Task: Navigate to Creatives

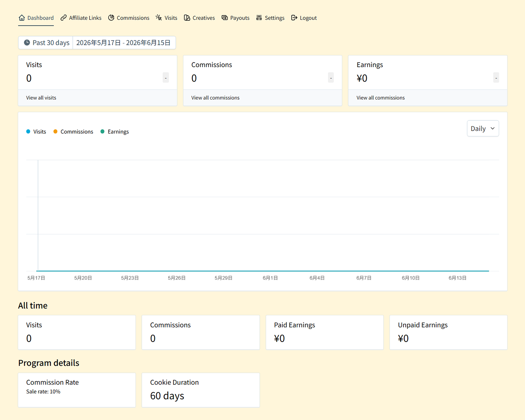Action: pos(199,18)
